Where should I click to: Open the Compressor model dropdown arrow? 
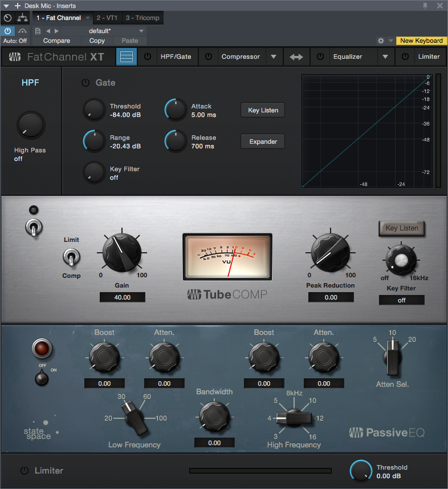(x=274, y=57)
